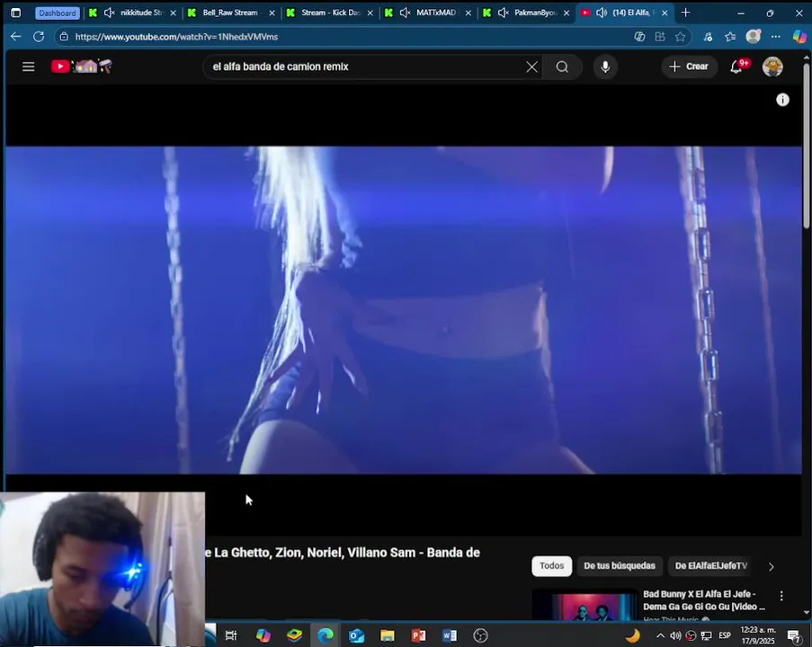Open BlueStacks from the taskbar
The width and height of the screenshot is (812, 647).
294,635
